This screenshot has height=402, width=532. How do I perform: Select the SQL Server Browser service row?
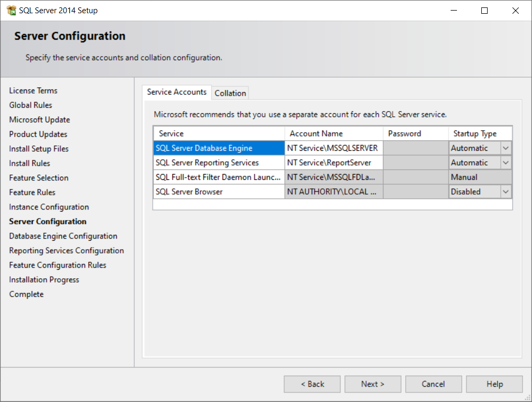(x=219, y=192)
